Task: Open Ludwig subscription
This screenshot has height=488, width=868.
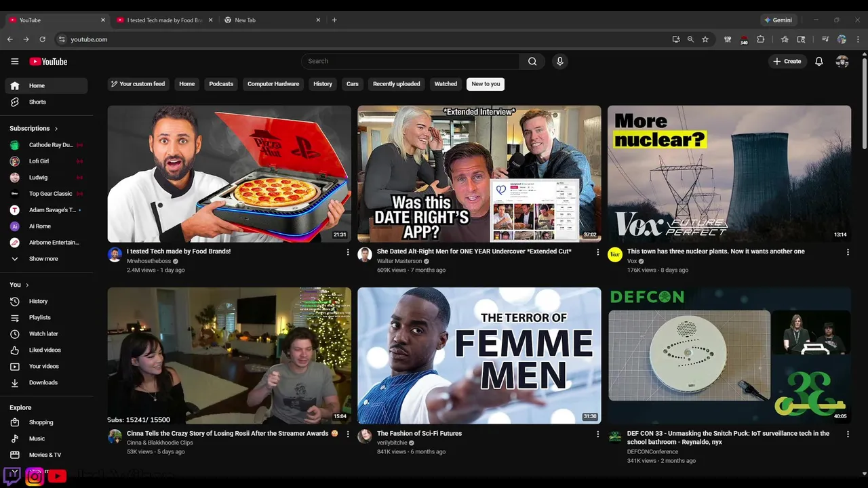Action: [46, 178]
